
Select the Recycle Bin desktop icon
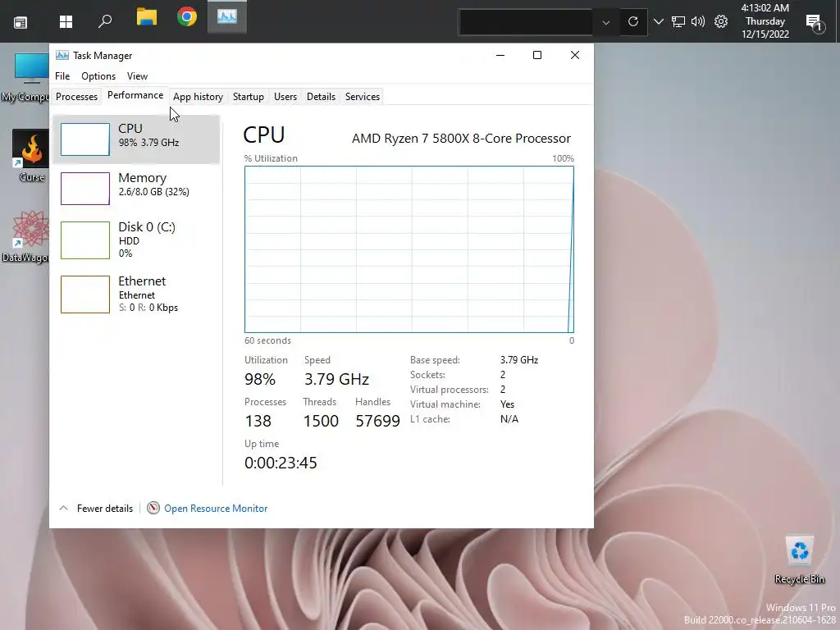click(x=799, y=559)
